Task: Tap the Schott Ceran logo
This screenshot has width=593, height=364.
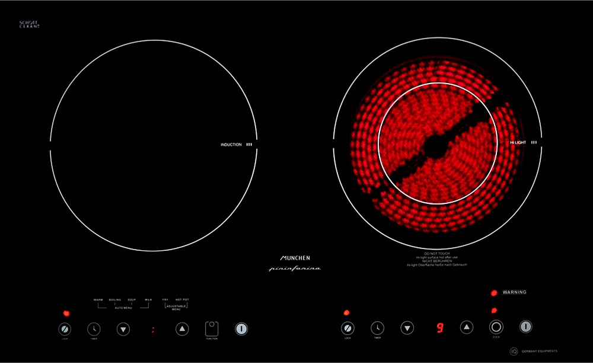Action: pos(29,24)
